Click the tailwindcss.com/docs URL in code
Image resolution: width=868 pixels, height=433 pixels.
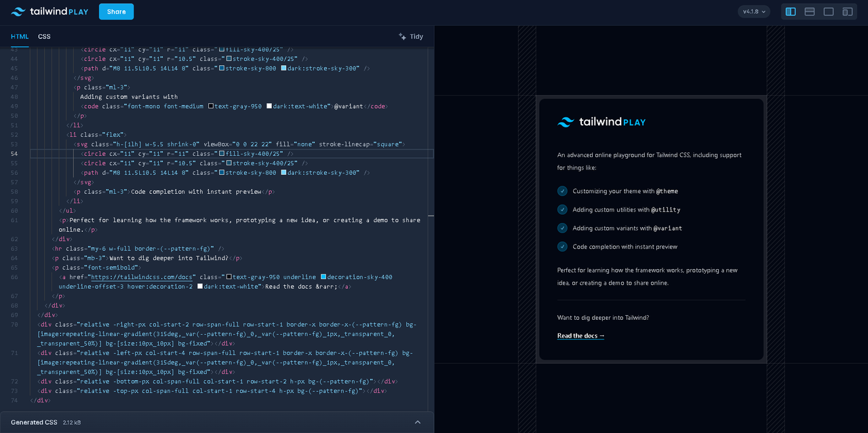(x=143, y=277)
